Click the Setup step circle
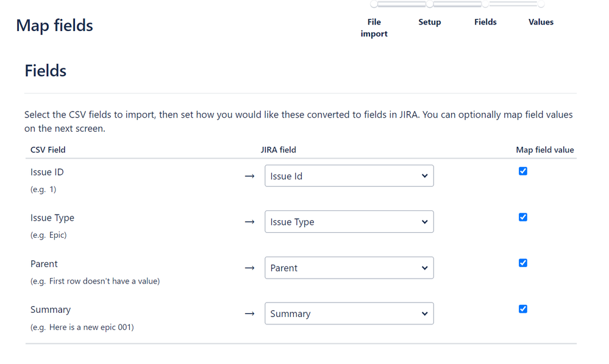This screenshot has width=609, height=364. 430,4
